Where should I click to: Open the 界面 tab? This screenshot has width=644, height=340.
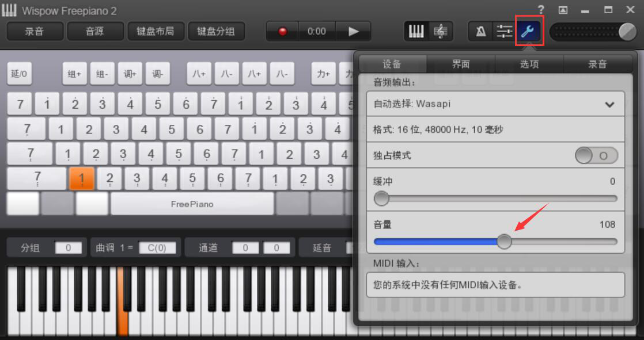pyautogui.click(x=461, y=64)
